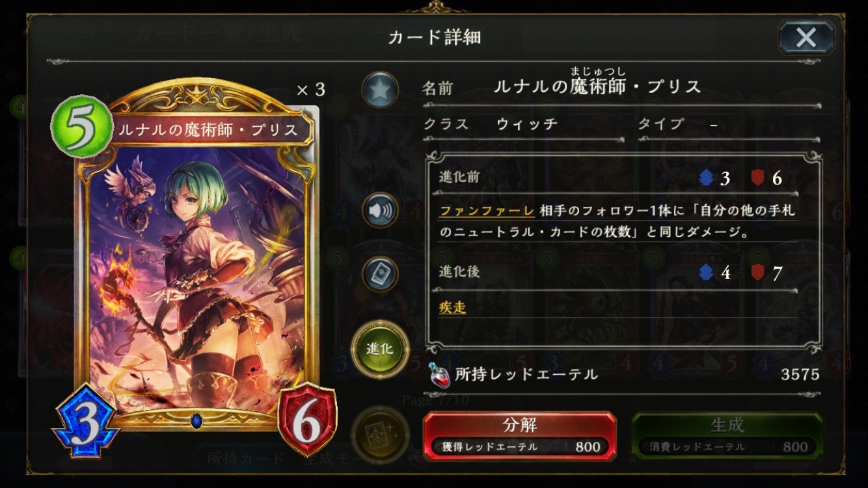The height and width of the screenshot is (488, 868).
Task: Click the 生成 create button
Action: 727,436
